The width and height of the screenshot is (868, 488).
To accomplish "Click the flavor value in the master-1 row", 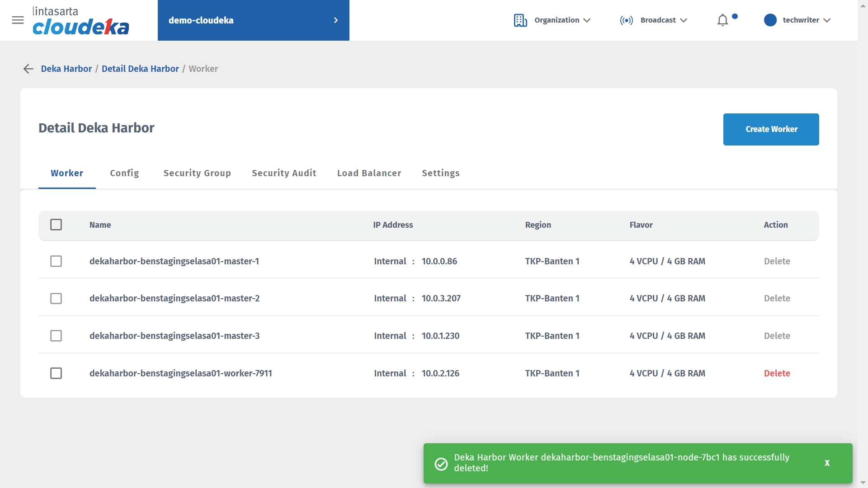I will click(x=667, y=261).
